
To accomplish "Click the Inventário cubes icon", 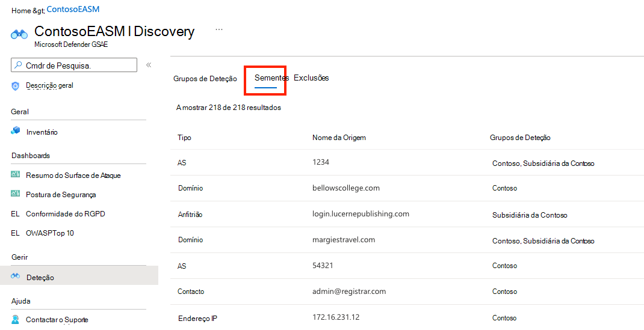I will pos(15,131).
